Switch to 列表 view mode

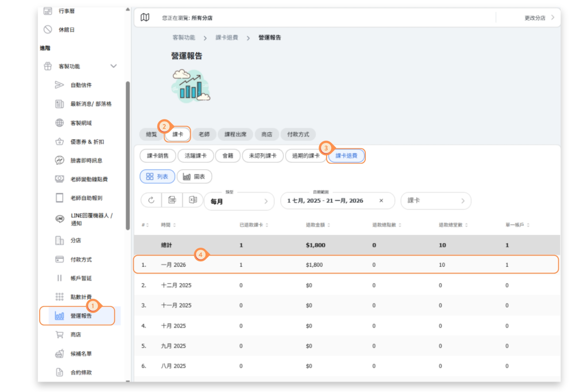(157, 177)
